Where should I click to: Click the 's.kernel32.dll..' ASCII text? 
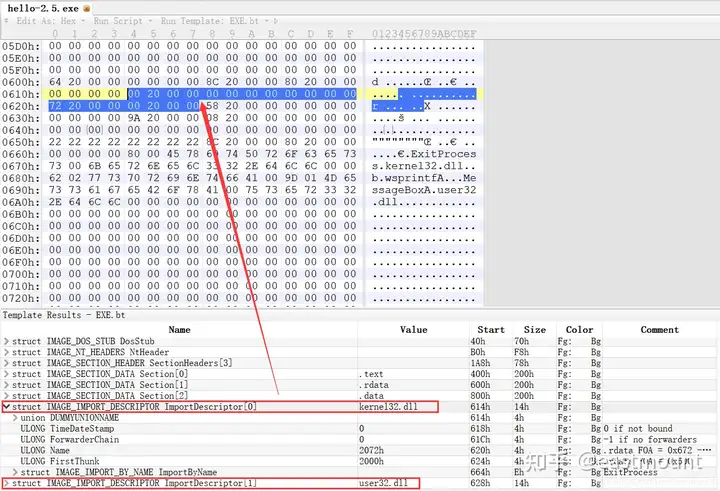pyautogui.click(x=424, y=166)
